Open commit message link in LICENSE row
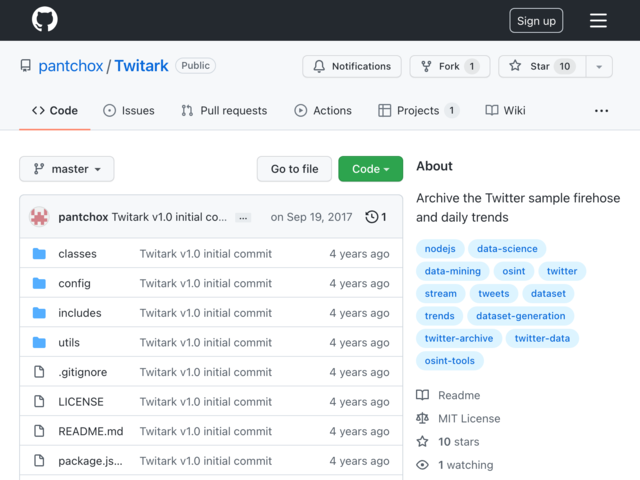This screenshot has width=640, height=480. [206, 402]
